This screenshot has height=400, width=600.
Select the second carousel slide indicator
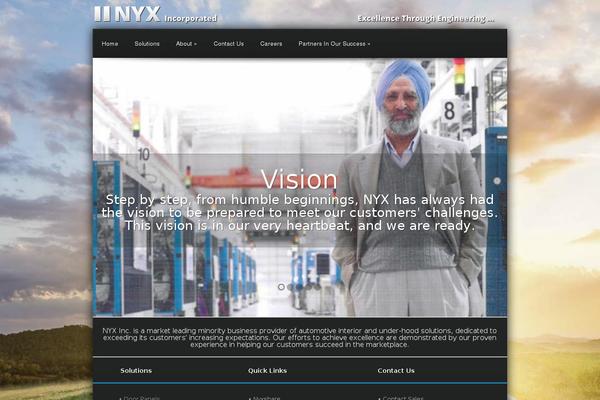[x=290, y=287]
